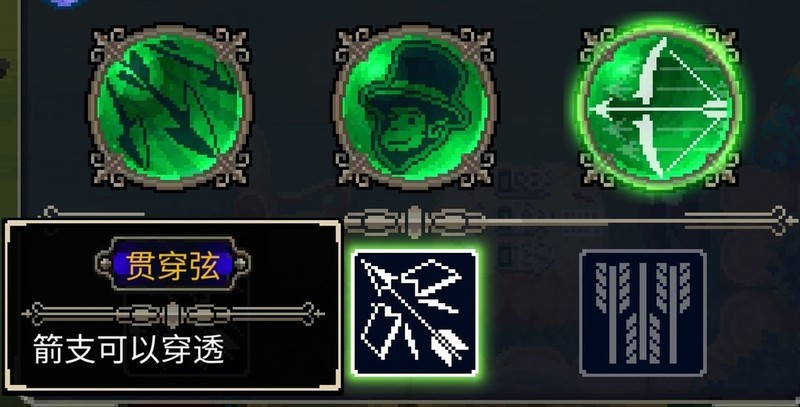The width and height of the screenshot is (800, 407).
Task: Click the ornamental divider under the 贯穿弦 title
Action: [172, 314]
